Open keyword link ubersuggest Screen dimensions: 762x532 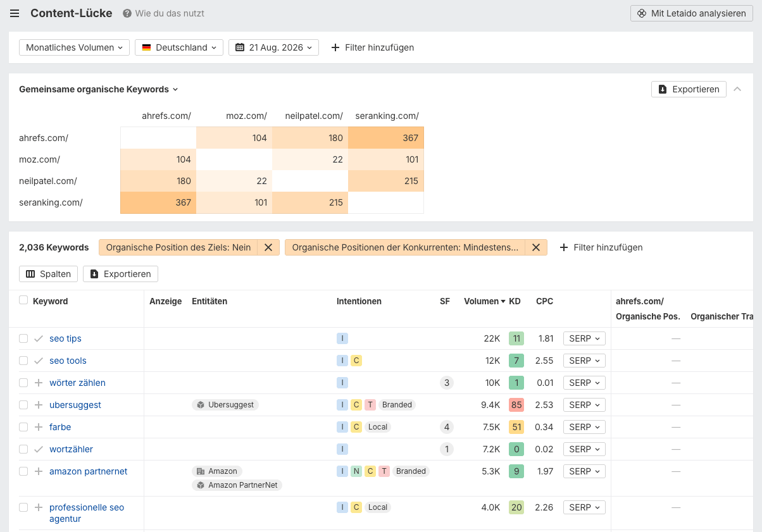pyautogui.click(x=75, y=405)
